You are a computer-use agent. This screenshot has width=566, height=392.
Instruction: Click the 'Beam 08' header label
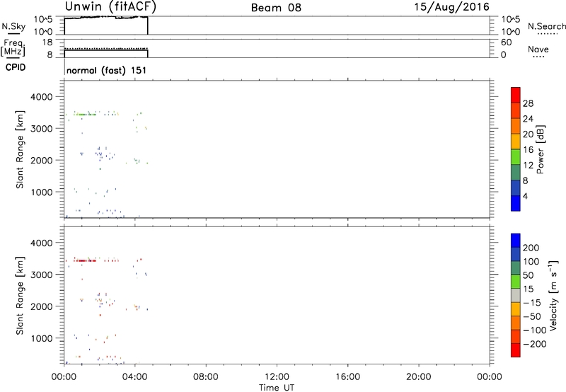pos(276,8)
